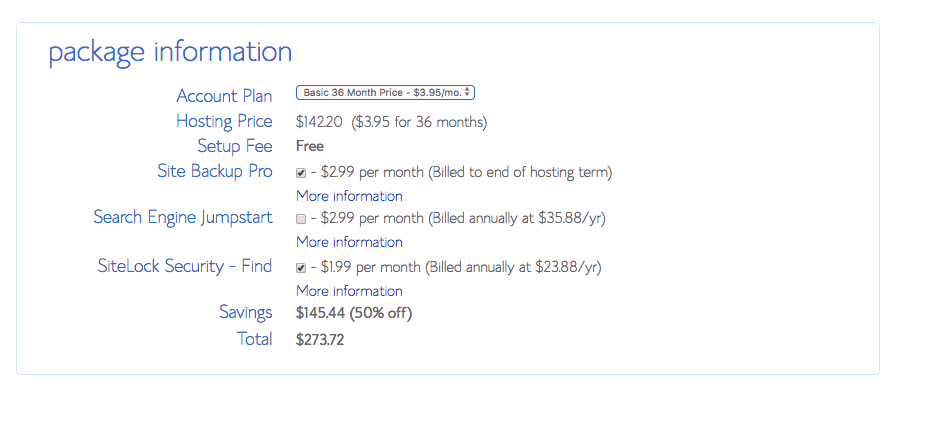Click the package information heading
The height and width of the screenshot is (423, 937).
click(170, 52)
